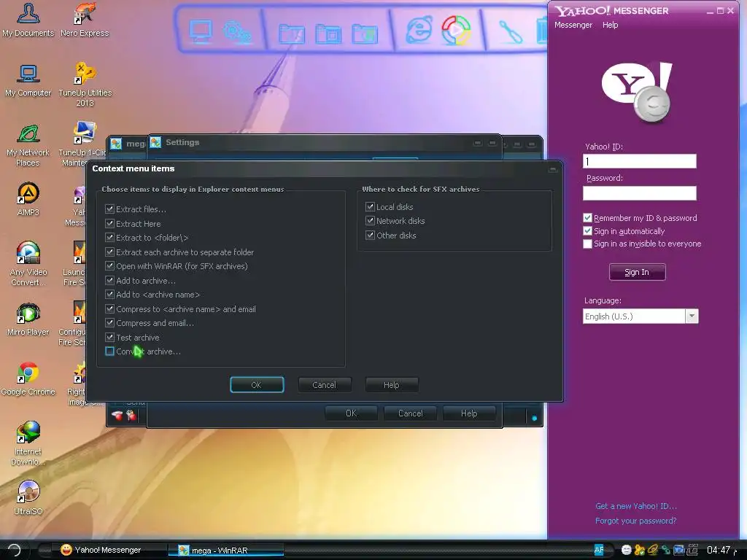Open Nero Express desktop shortcut
This screenshot has width=747, height=560.
pos(85,20)
